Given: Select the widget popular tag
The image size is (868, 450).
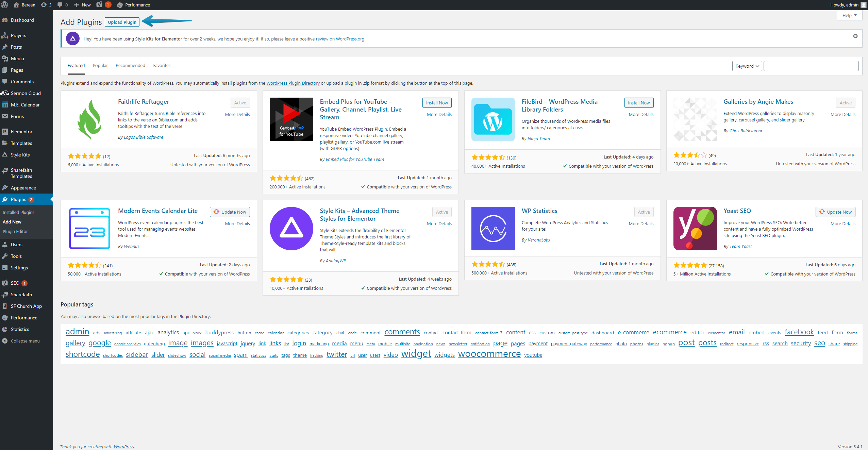Looking at the screenshot, I should tap(416, 354).
